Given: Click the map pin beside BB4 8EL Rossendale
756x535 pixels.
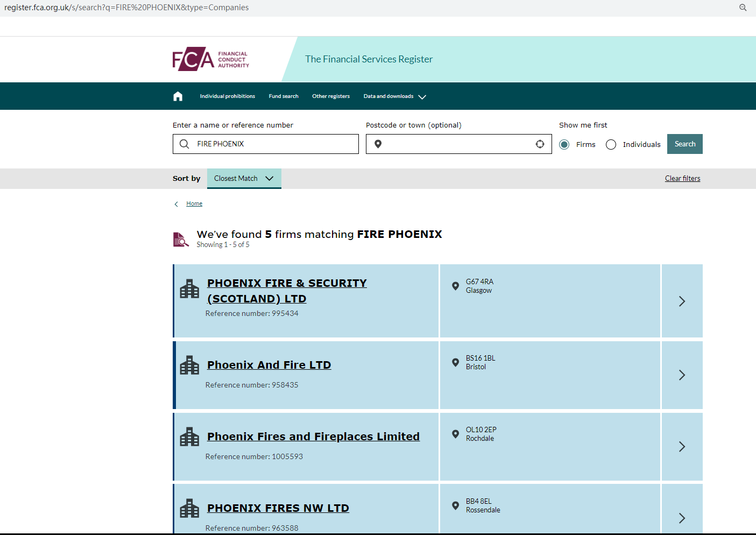Looking at the screenshot, I should [455, 506].
